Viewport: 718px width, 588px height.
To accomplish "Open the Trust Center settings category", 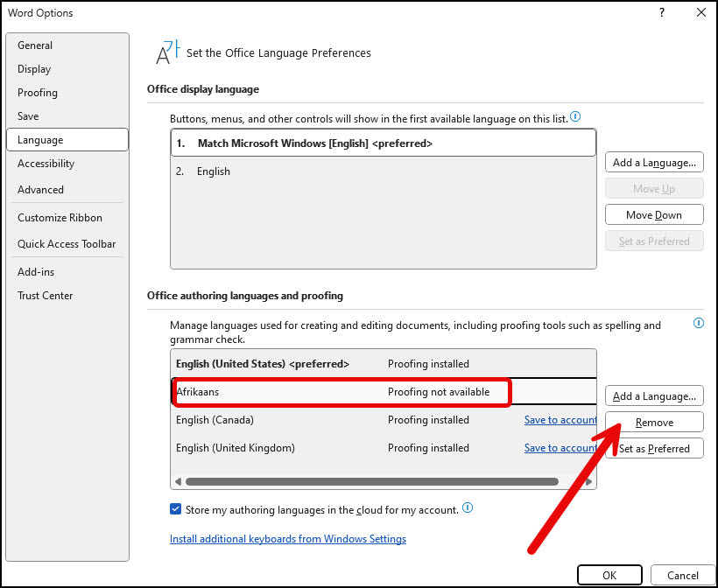I will [x=45, y=296].
